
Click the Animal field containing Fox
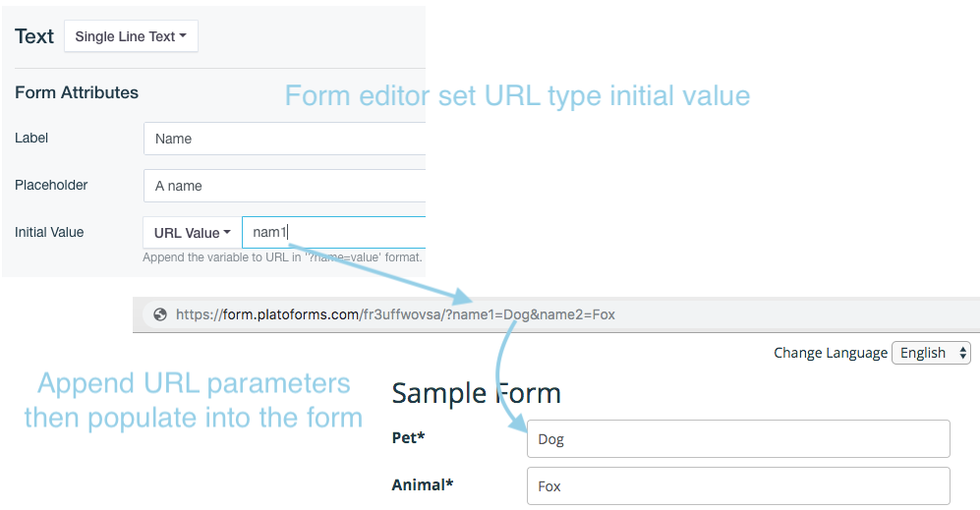coord(737,486)
